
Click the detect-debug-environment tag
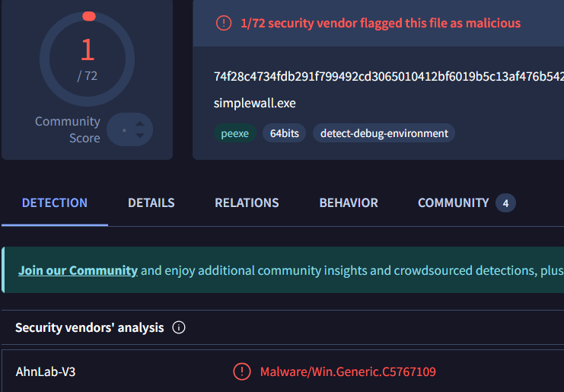(x=384, y=133)
